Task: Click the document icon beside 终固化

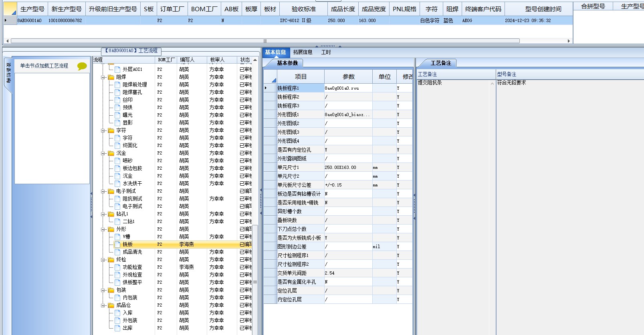Action: coord(117,145)
